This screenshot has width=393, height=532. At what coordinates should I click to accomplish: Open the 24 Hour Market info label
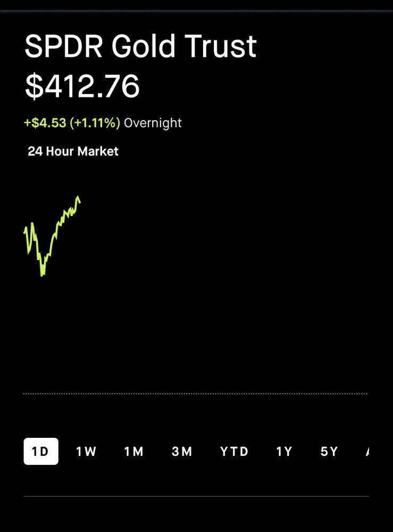click(73, 151)
